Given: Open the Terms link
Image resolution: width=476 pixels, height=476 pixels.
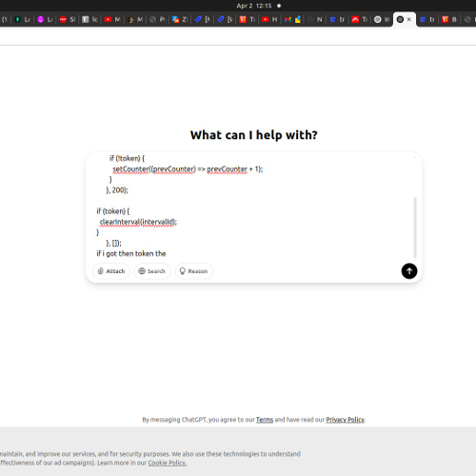Looking at the screenshot, I should pos(265,420).
